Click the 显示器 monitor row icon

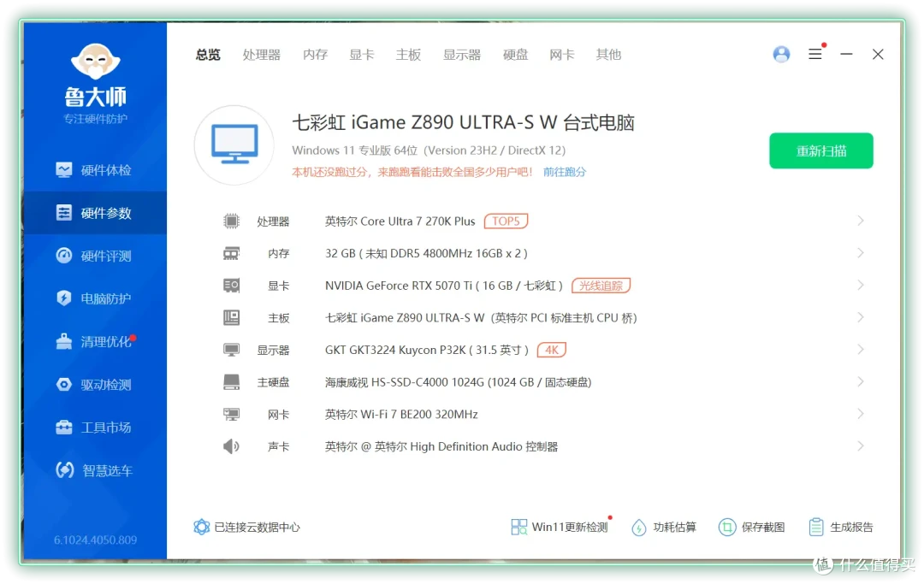tap(231, 351)
